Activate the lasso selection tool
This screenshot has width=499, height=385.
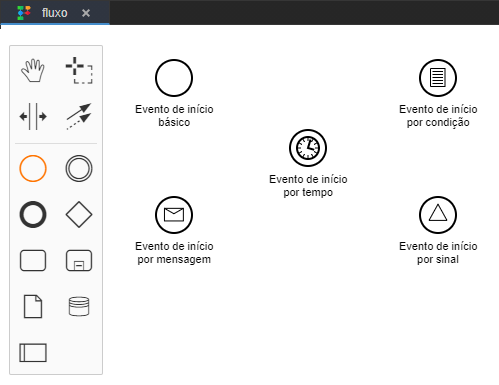79,70
